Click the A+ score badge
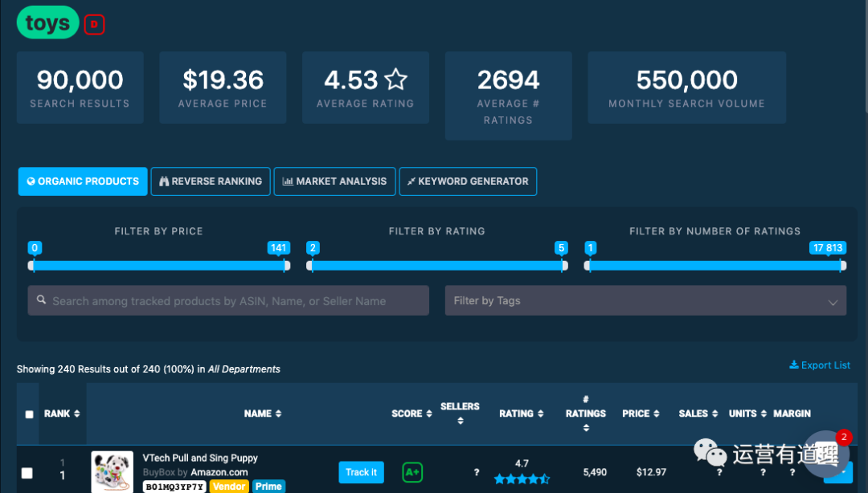This screenshot has width=868, height=493. [x=412, y=472]
